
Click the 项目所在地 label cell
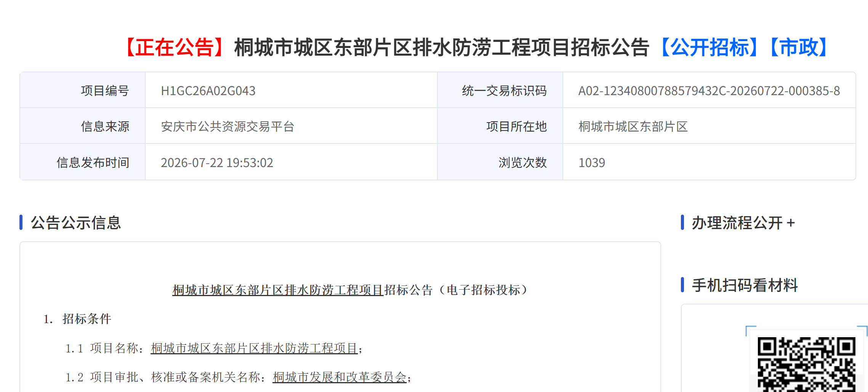pyautogui.click(x=500, y=126)
